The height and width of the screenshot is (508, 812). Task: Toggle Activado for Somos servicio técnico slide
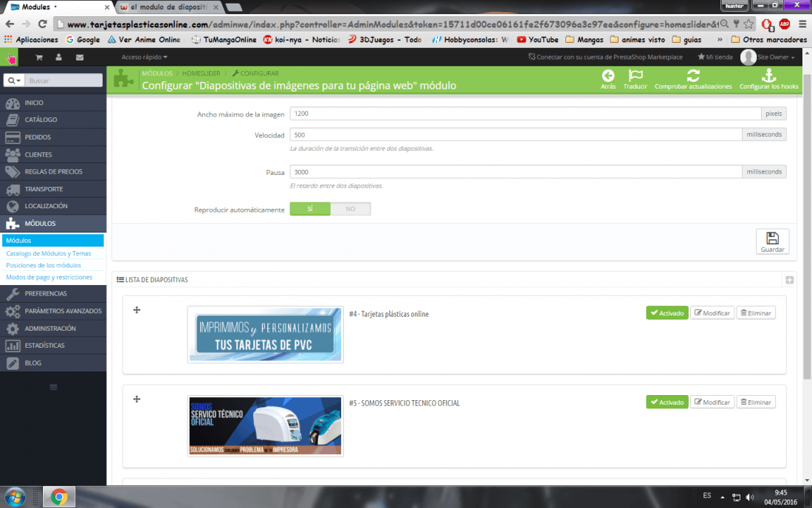point(667,402)
